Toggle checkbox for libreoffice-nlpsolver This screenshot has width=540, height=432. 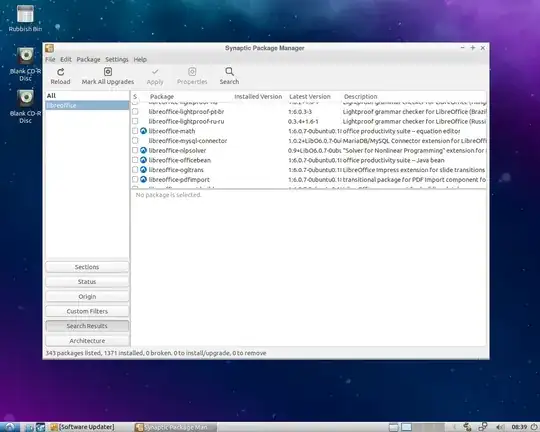click(135, 150)
